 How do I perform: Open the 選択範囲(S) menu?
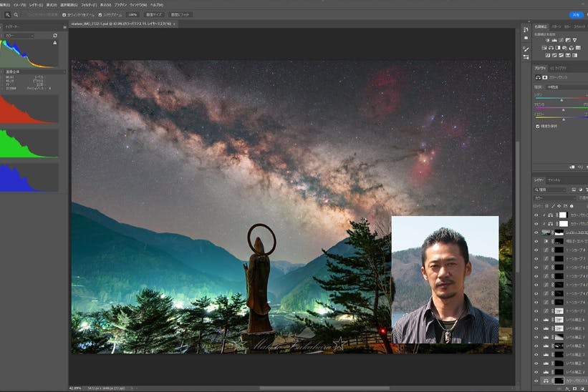[69, 5]
